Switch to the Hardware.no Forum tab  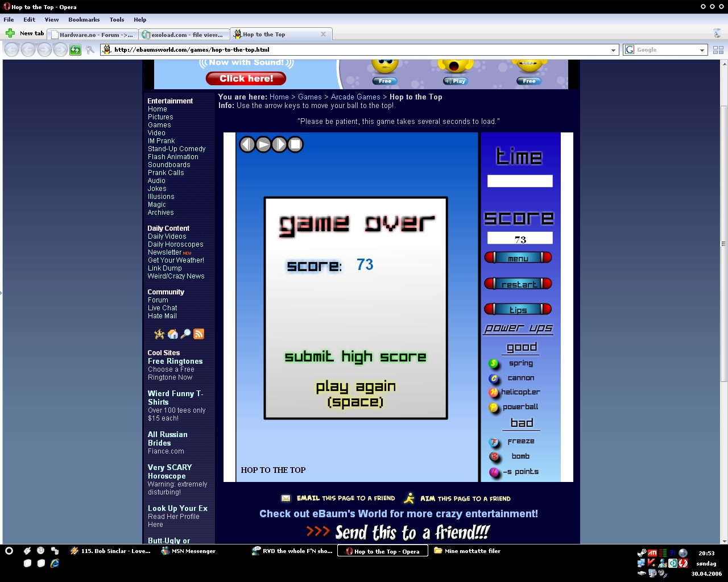[93, 35]
